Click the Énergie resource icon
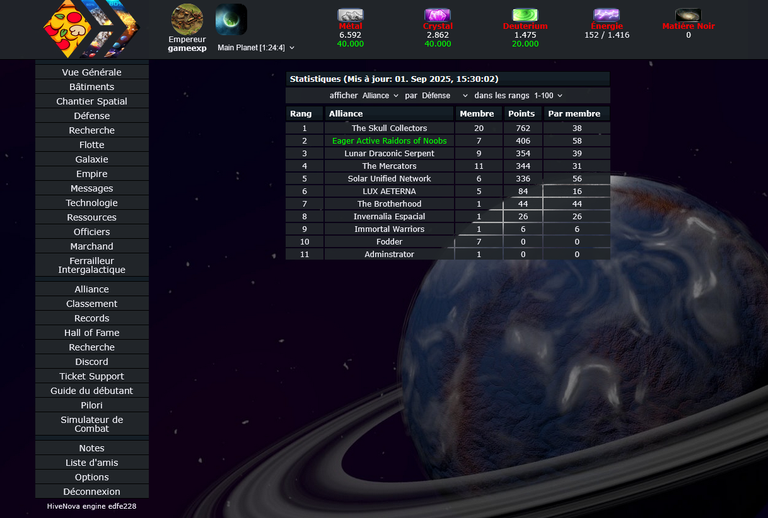The width and height of the screenshot is (768, 518). tap(606, 15)
